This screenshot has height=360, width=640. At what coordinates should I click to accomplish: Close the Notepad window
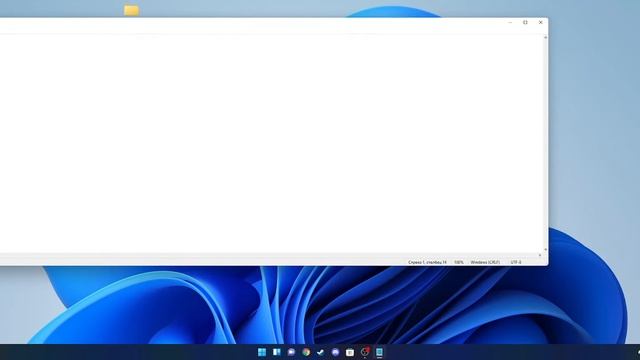point(541,22)
